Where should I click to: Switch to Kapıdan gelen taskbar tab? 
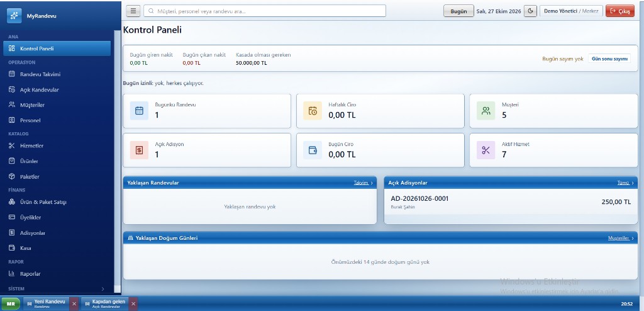[105, 303]
